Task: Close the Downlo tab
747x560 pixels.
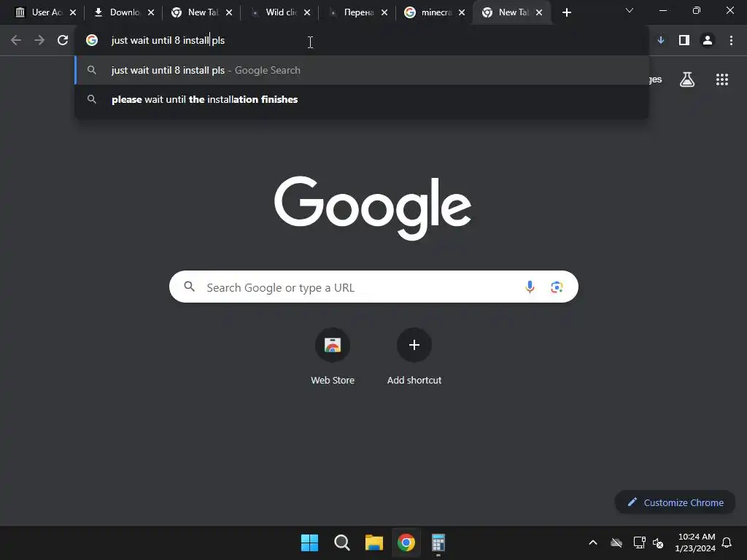Action: pyautogui.click(x=151, y=12)
